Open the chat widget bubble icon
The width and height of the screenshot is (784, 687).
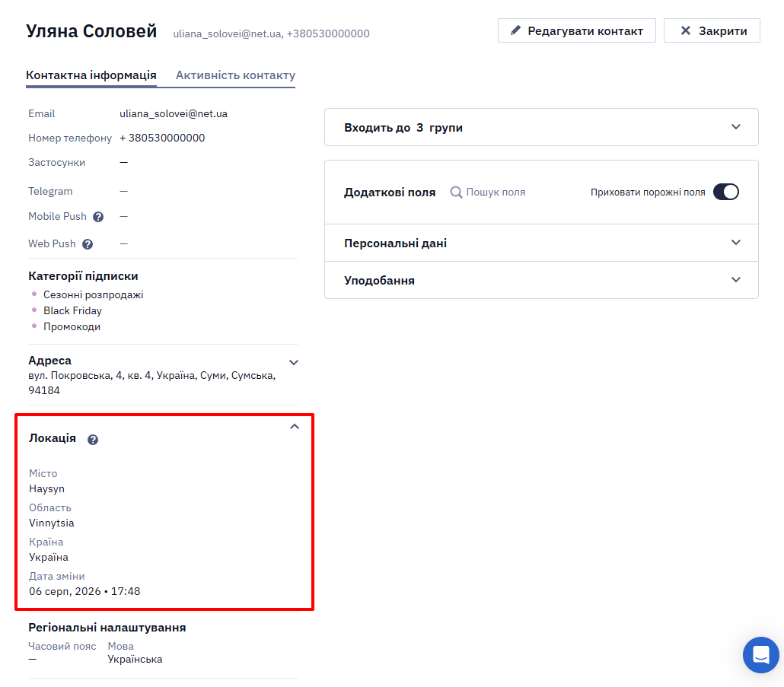click(x=761, y=654)
